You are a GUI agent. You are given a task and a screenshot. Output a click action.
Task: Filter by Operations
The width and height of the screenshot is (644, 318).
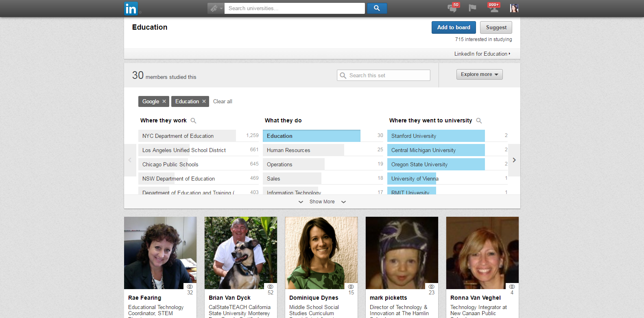click(323, 164)
